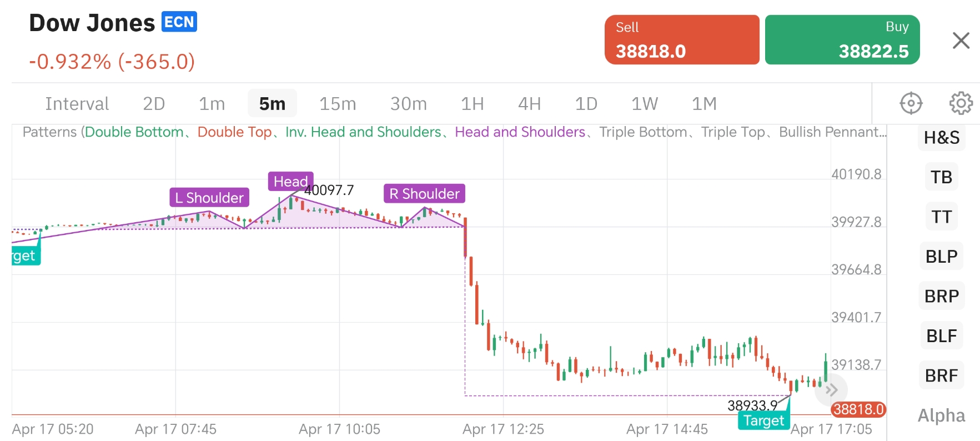Click the ECN badge icon
Viewport: 980px width, 441px height.
179,22
